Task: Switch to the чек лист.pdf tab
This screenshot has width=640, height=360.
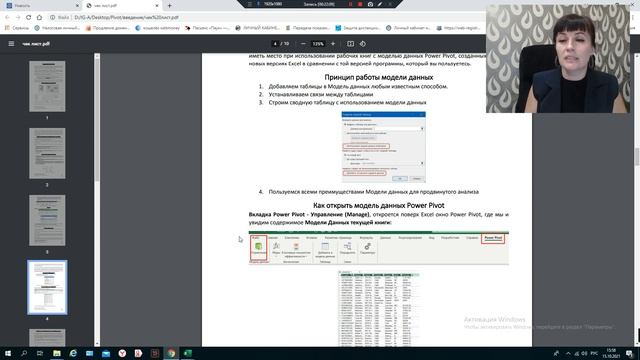Action: [121, 6]
